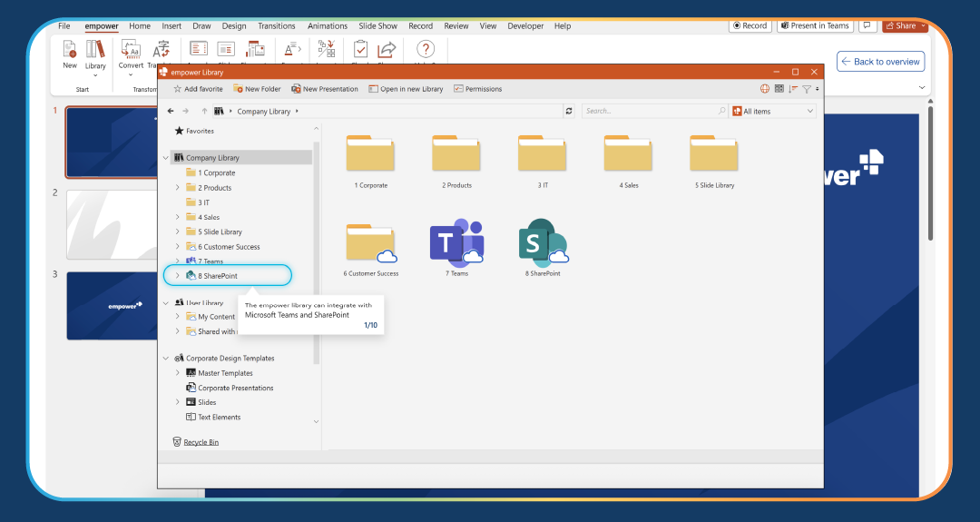980x522 pixels.
Task: Select Corporate Presentations in tree
Action: (230, 388)
